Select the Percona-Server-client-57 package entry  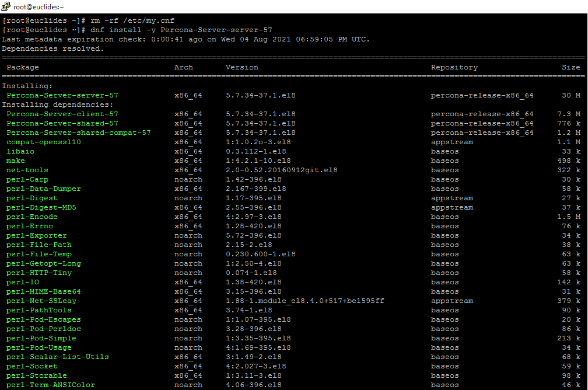[x=62, y=114]
